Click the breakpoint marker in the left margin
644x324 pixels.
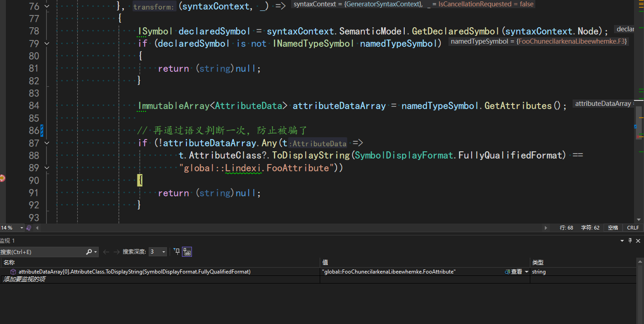[2, 179]
